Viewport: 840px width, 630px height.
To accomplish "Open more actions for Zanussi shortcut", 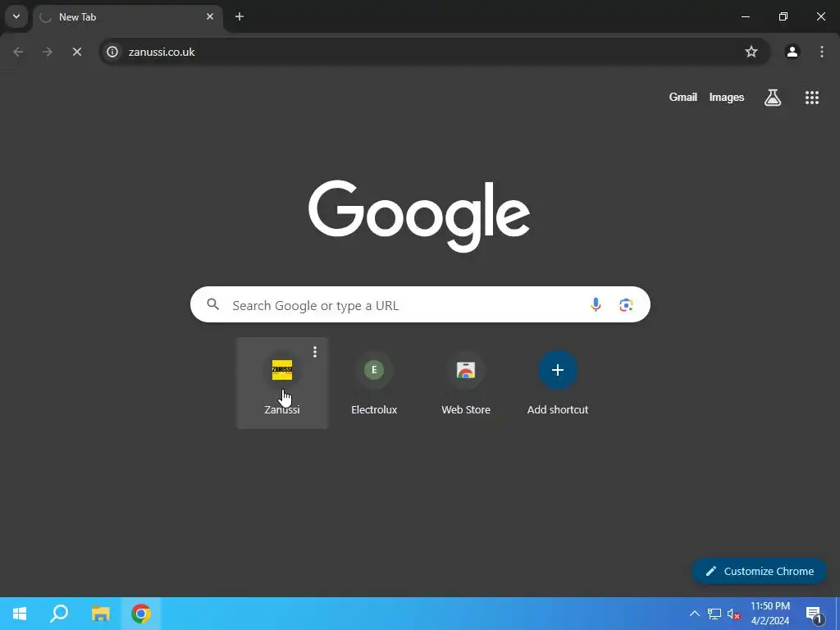I will 315,351.
